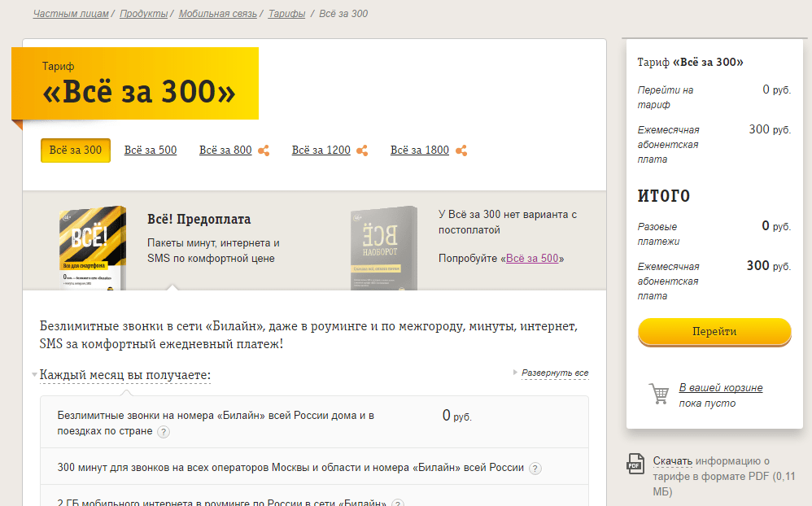Image resolution: width=812 pixels, height=506 pixels.
Task: Open Всё за 1200 tariff tab
Action: (321, 150)
